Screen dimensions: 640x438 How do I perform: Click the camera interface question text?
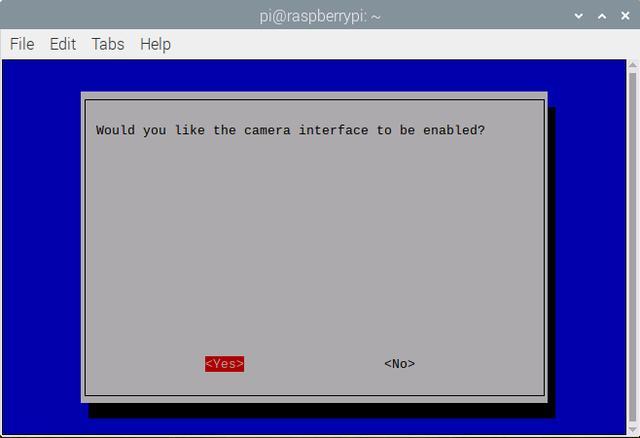(x=290, y=130)
